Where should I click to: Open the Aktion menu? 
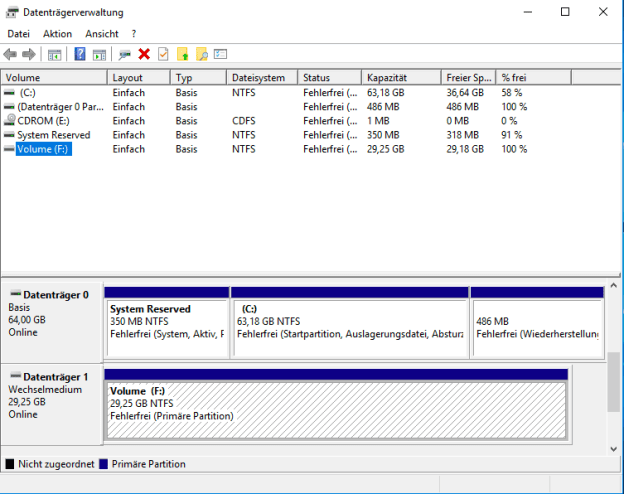(x=57, y=34)
